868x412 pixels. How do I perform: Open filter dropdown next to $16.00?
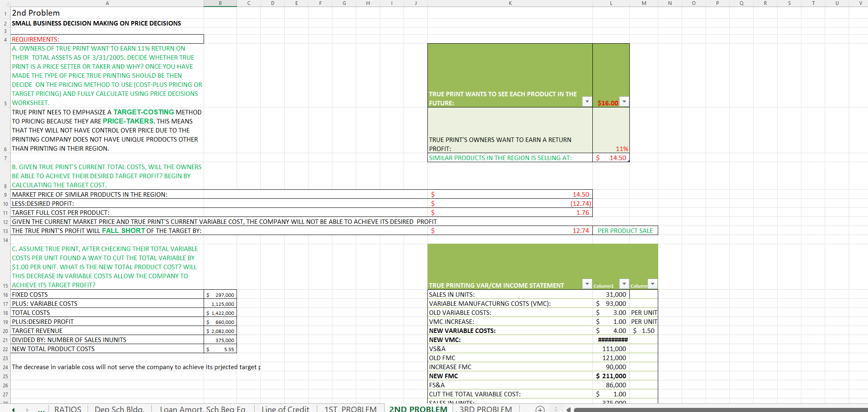pyautogui.click(x=624, y=102)
